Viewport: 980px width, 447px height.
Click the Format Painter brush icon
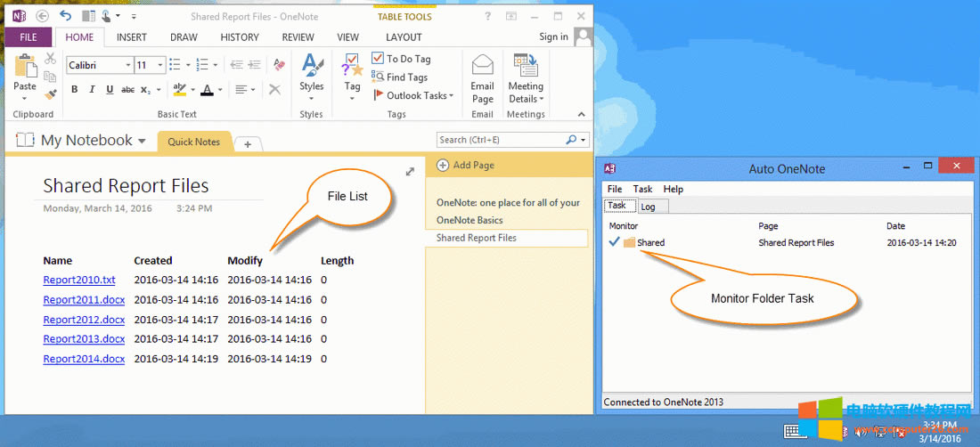tap(51, 94)
